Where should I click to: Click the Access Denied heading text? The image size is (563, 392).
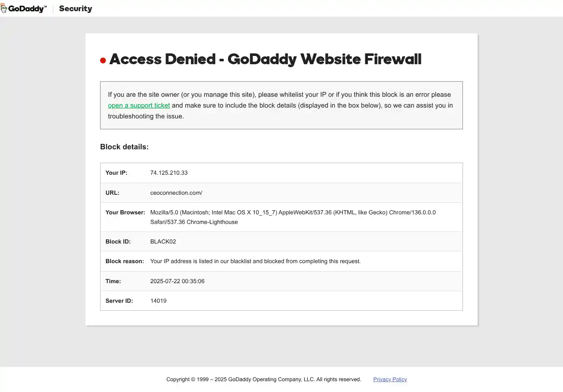coord(265,59)
